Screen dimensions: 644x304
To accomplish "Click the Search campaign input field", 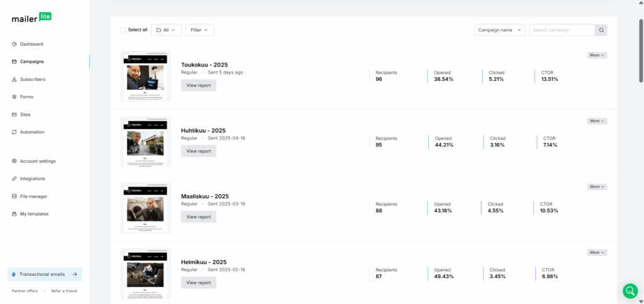I will (561, 30).
